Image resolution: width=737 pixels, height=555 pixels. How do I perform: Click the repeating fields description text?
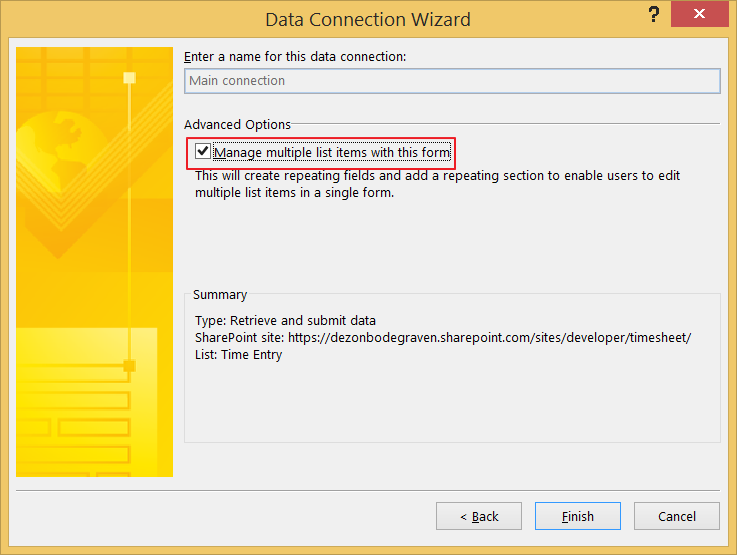[437, 184]
